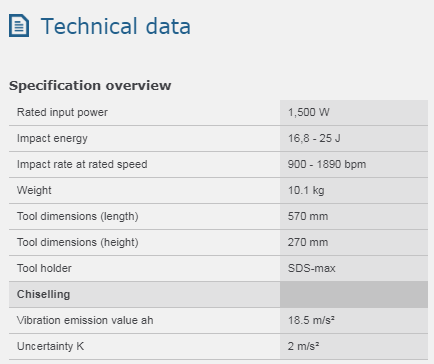Select Tool dimensions (height) label

(x=78, y=242)
